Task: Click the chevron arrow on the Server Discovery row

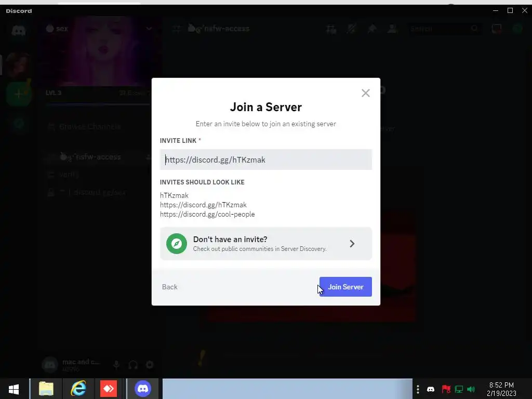Action: coord(352,244)
